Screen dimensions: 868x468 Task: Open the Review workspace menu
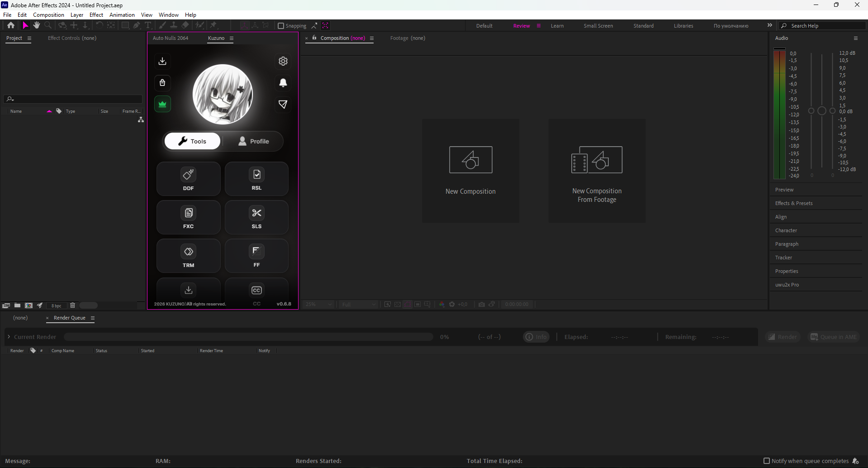click(539, 26)
